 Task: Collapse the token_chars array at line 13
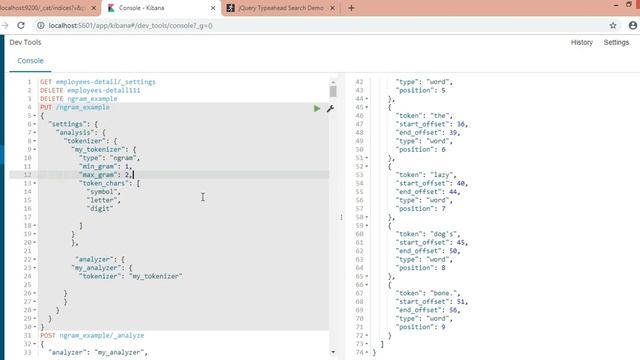coord(35,183)
